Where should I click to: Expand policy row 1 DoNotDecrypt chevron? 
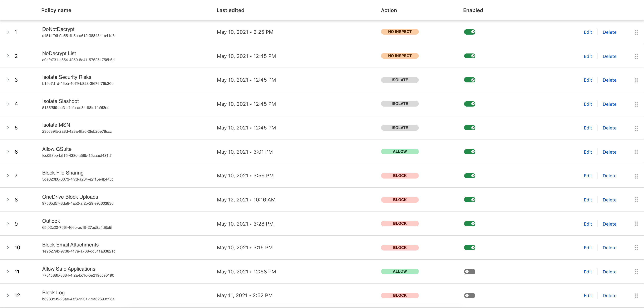point(8,32)
